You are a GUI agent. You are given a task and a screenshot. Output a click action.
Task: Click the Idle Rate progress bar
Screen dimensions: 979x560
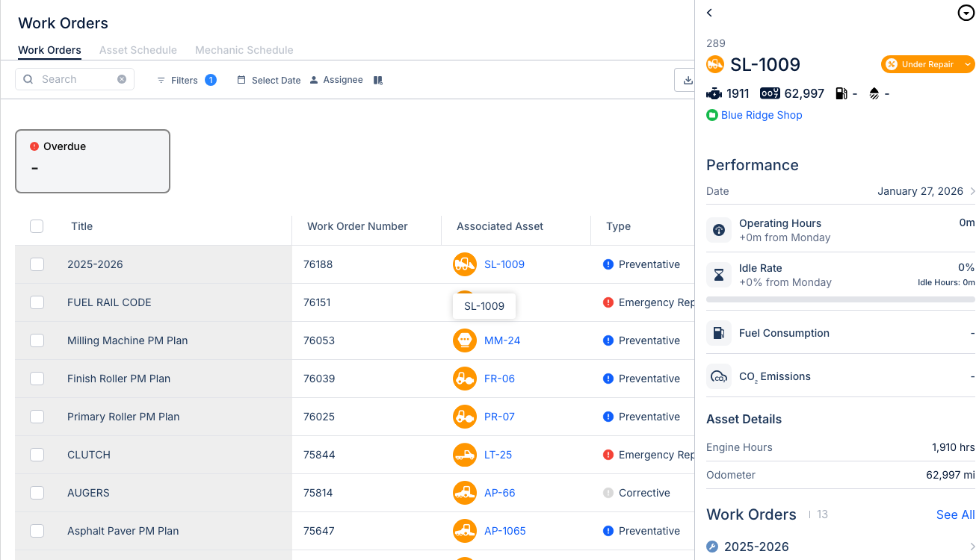tap(841, 299)
